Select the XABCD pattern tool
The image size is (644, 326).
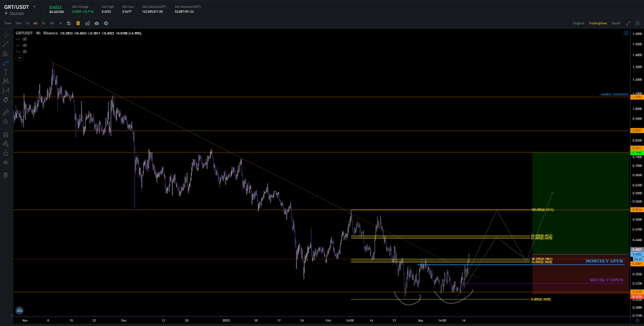(6, 81)
